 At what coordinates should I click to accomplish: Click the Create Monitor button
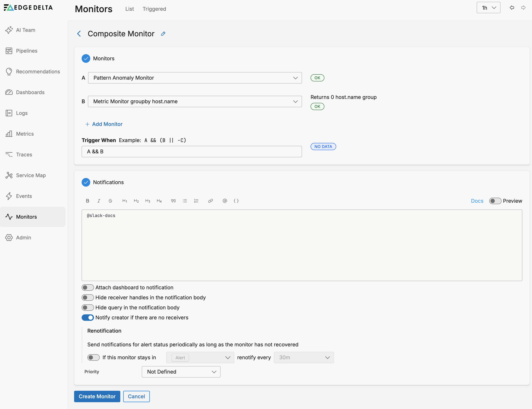[x=97, y=396]
